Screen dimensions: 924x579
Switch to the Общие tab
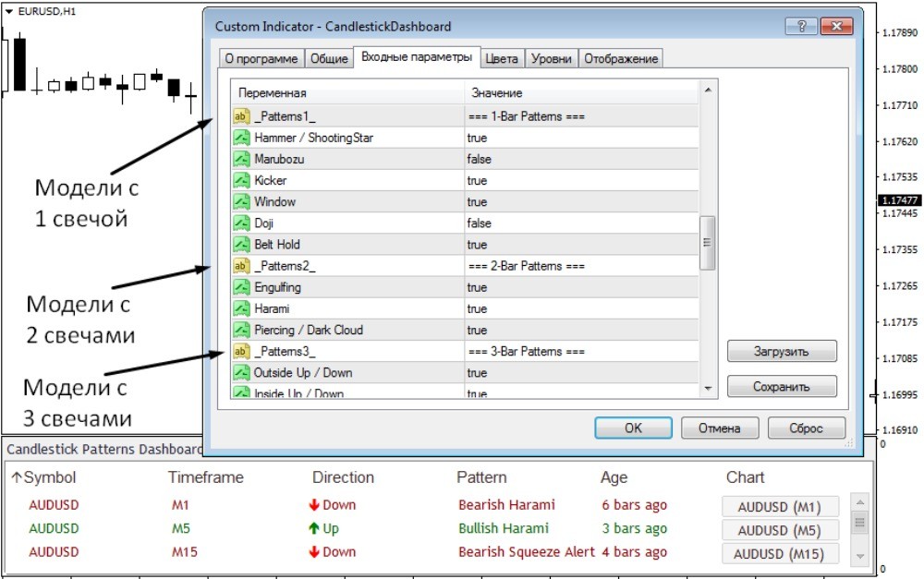[x=329, y=58]
